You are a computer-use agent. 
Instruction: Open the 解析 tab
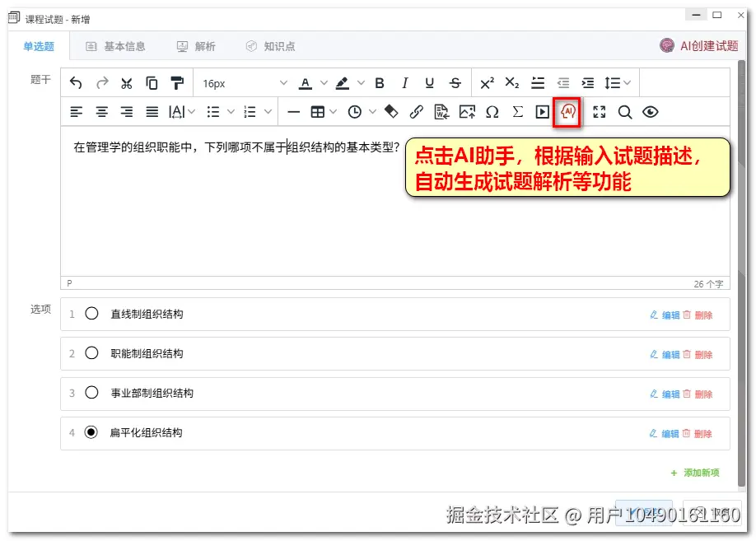coord(196,46)
